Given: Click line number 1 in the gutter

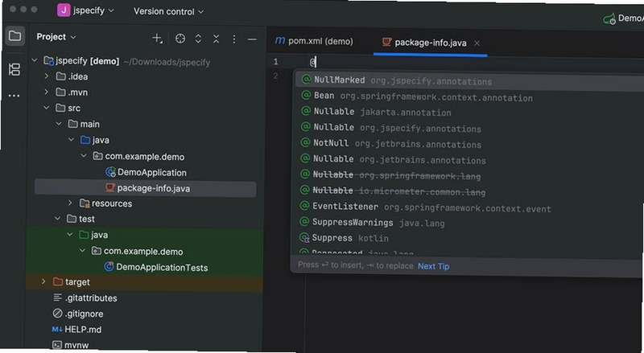Looking at the screenshot, I should point(275,62).
